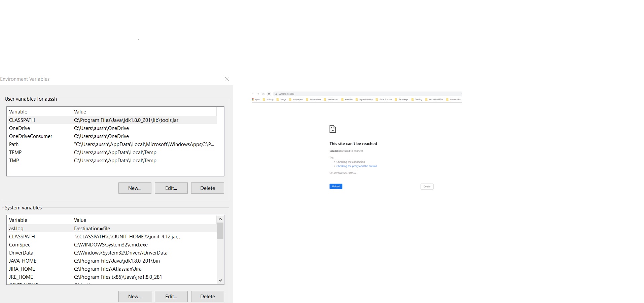
Task: Select the JRE_HOME system variable row
Action: 112,277
